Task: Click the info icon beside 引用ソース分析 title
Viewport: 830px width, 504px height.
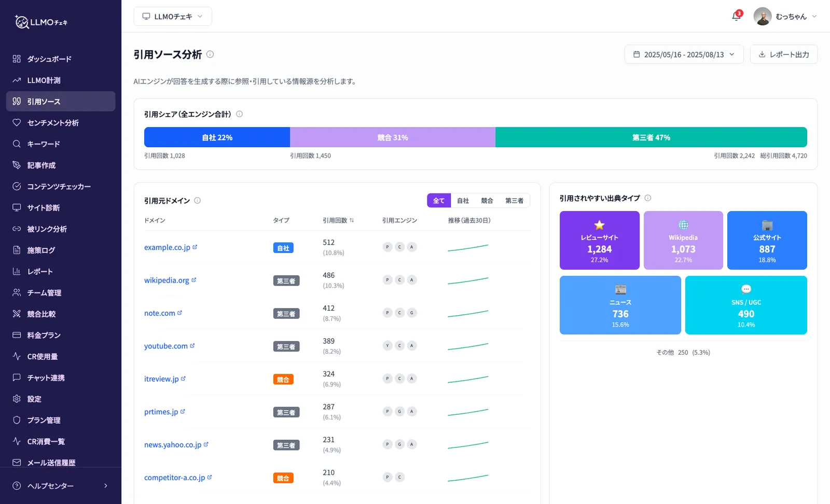Action: (210, 54)
